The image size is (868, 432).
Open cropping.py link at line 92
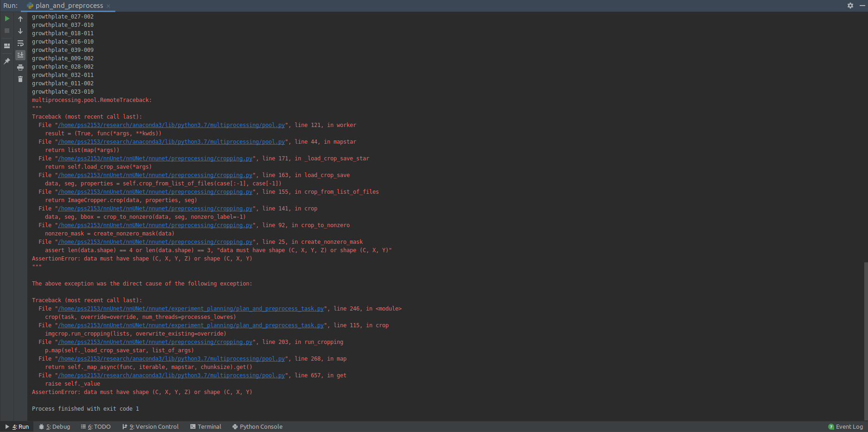(x=155, y=225)
